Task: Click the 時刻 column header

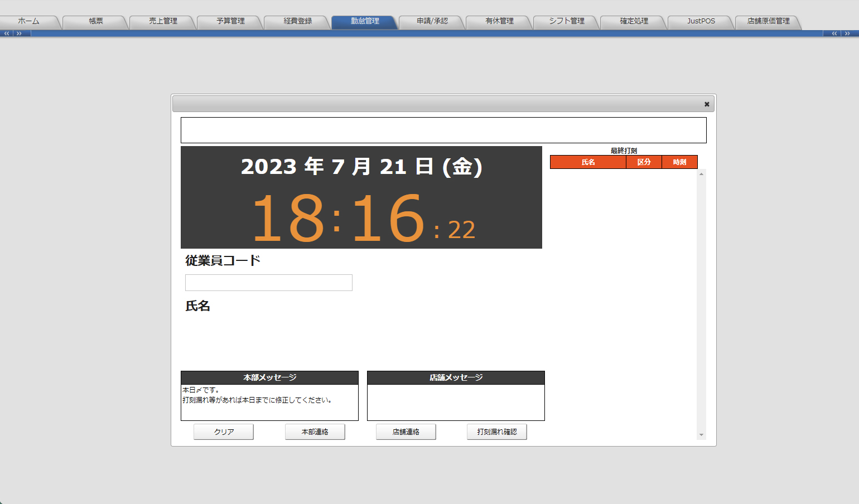Action: (679, 162)
